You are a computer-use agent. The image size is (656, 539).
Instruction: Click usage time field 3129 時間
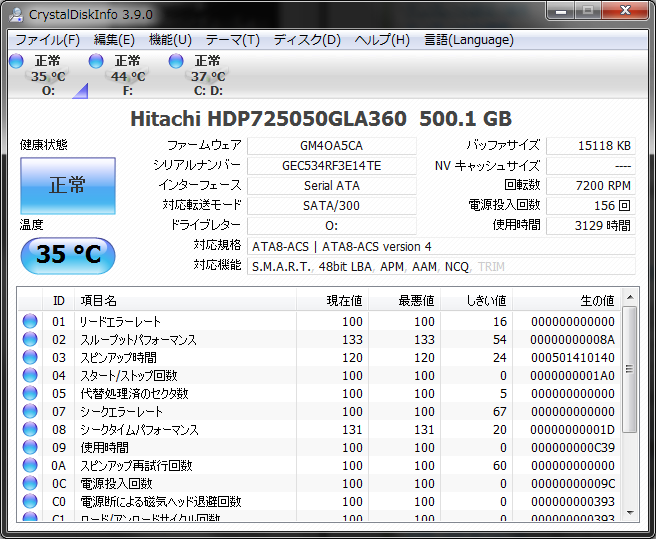coord(591,226)
